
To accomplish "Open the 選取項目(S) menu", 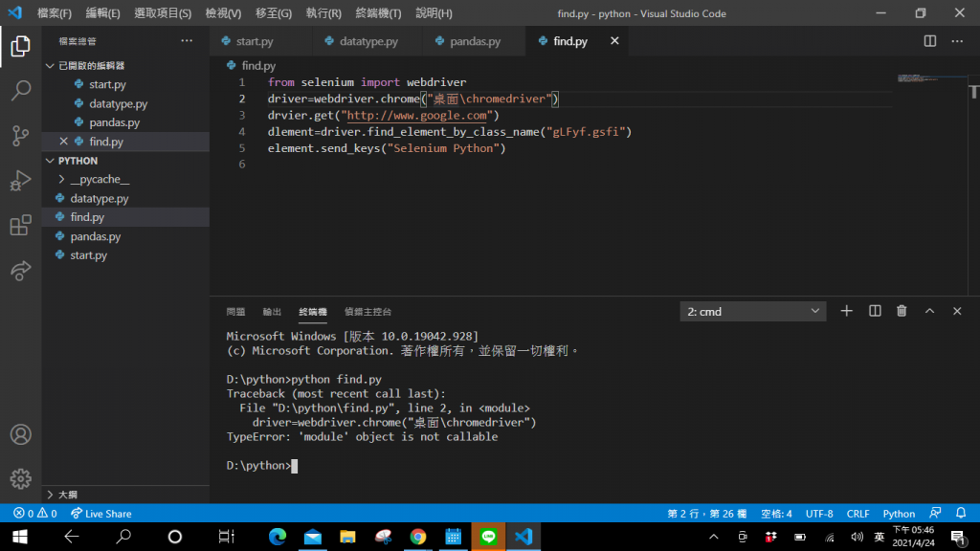I will [x=163, y=13].
